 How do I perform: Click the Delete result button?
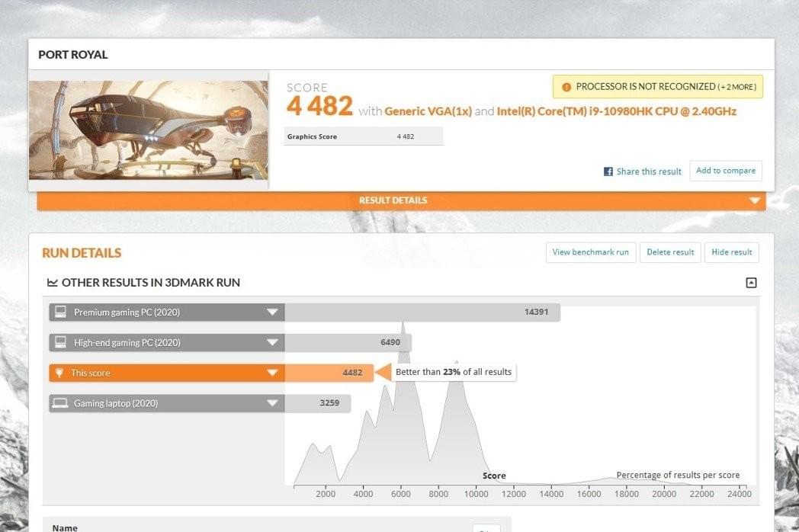pos(670,252)
